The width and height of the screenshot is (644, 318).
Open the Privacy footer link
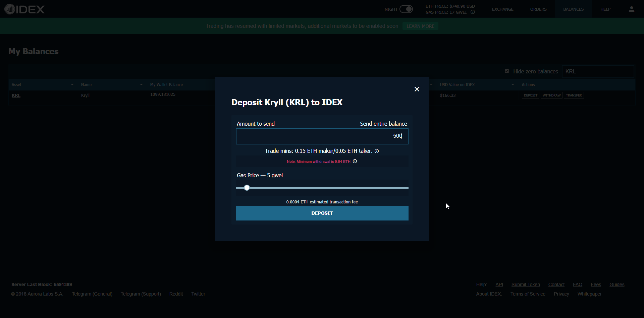561,294
